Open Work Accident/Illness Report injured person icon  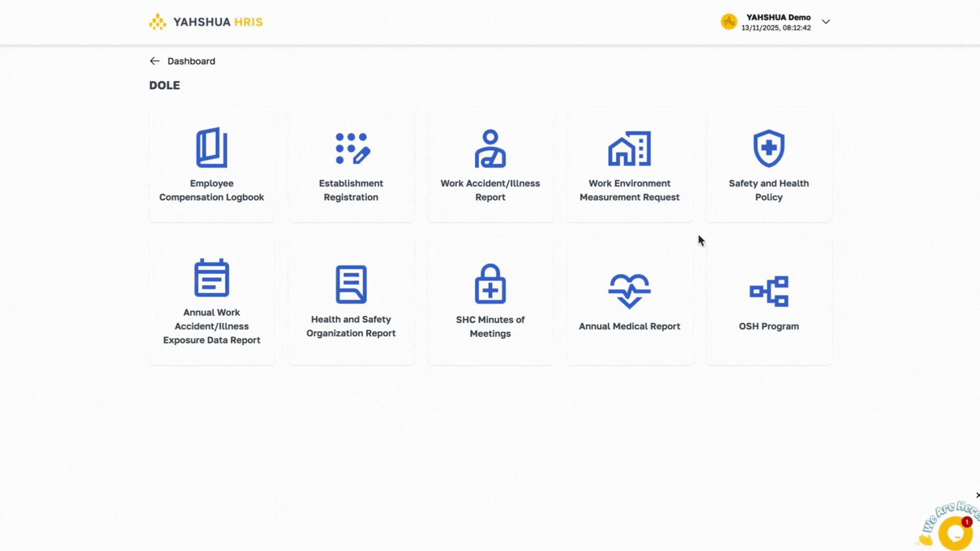click(x=490, y=148)
